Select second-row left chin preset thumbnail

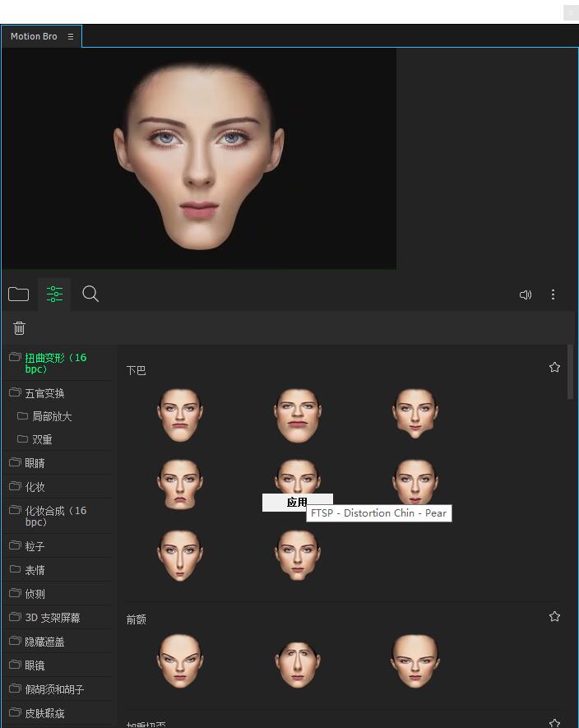coord(180,485)
